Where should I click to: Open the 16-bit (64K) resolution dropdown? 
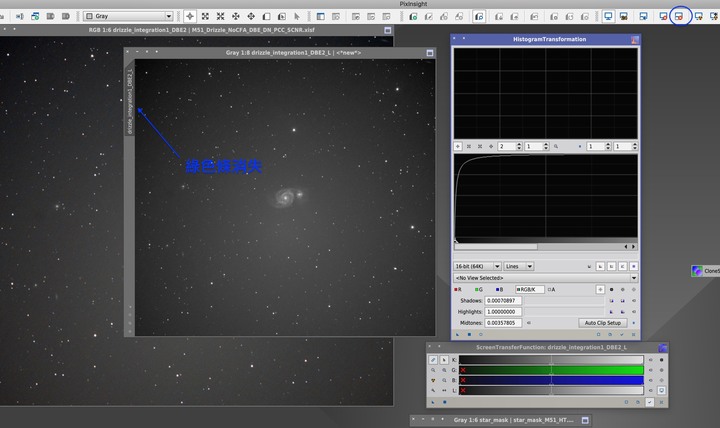pos(477,266)
